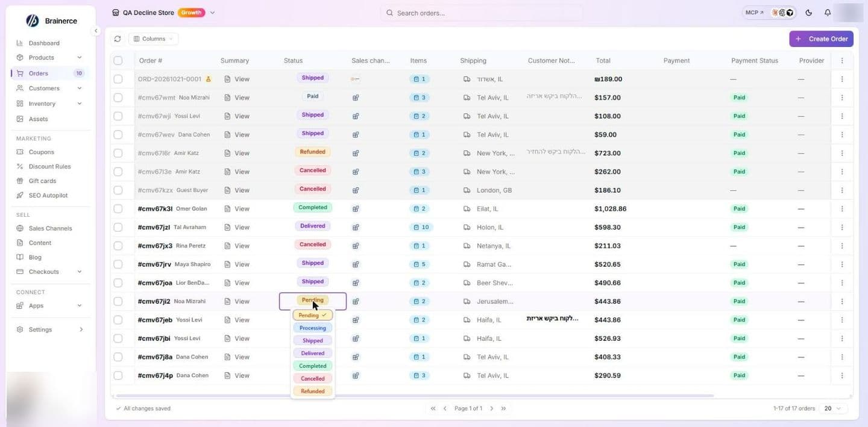Toggle the select-all orders checkbox

[118, 61]
